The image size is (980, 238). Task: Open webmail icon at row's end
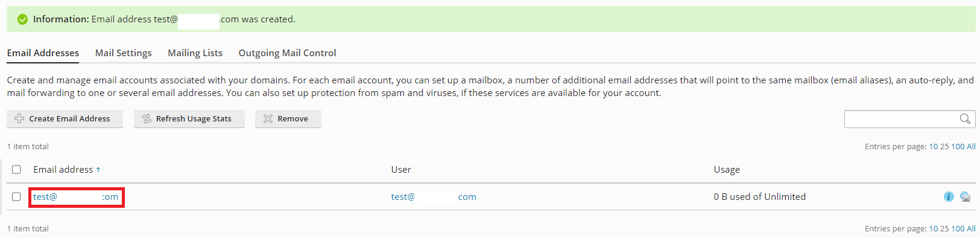965,197
